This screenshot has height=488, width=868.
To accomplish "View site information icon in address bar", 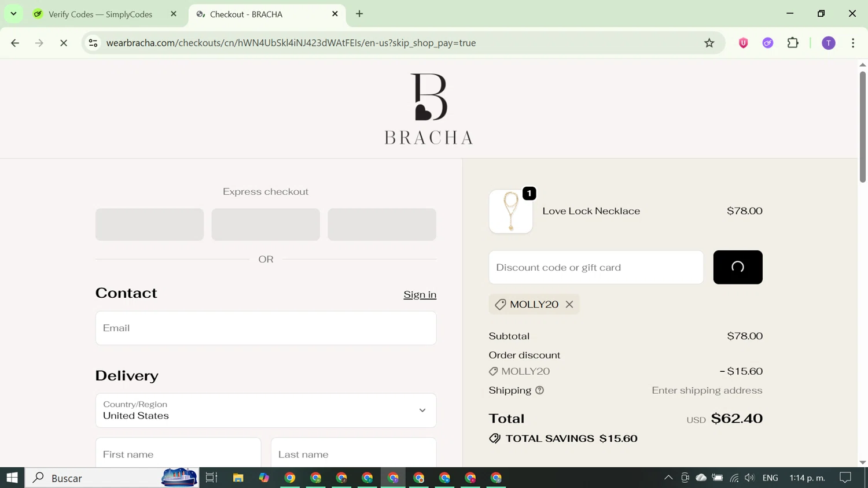I will click(x=93, y=43).
